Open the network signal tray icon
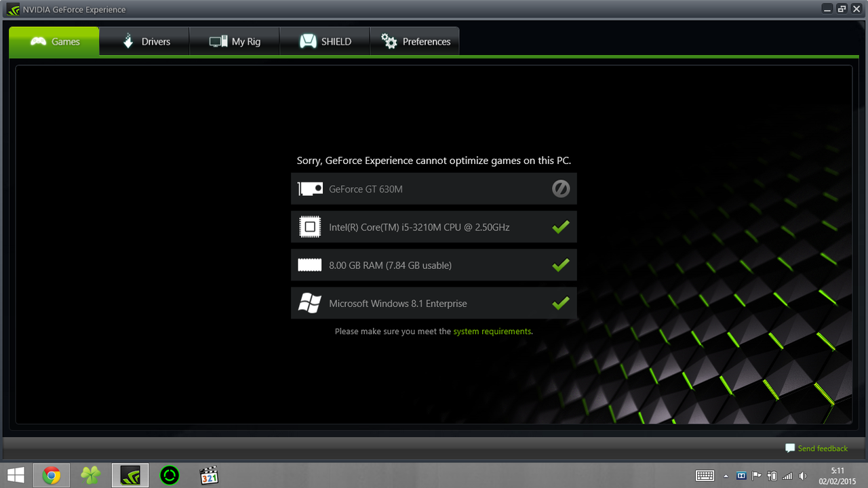 [x=787, y=476]
